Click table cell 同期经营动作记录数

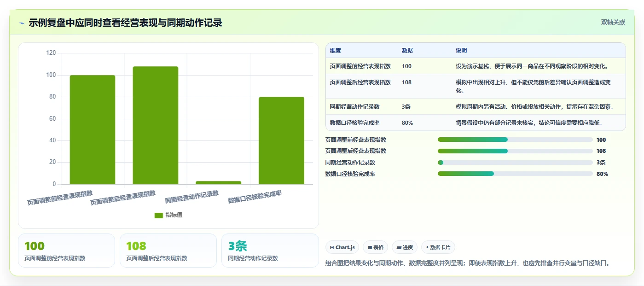[354, 107]
